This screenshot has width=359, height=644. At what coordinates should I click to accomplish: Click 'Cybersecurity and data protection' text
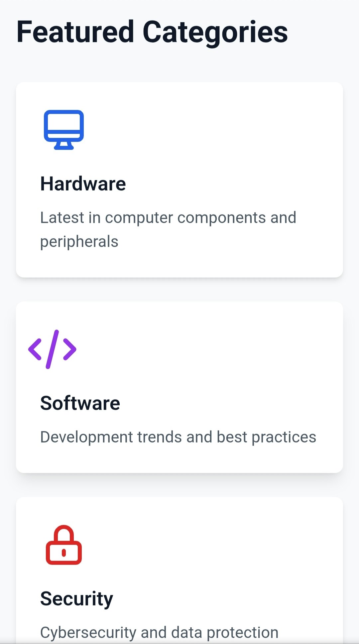pyautogui.click(x=159, y=631)
